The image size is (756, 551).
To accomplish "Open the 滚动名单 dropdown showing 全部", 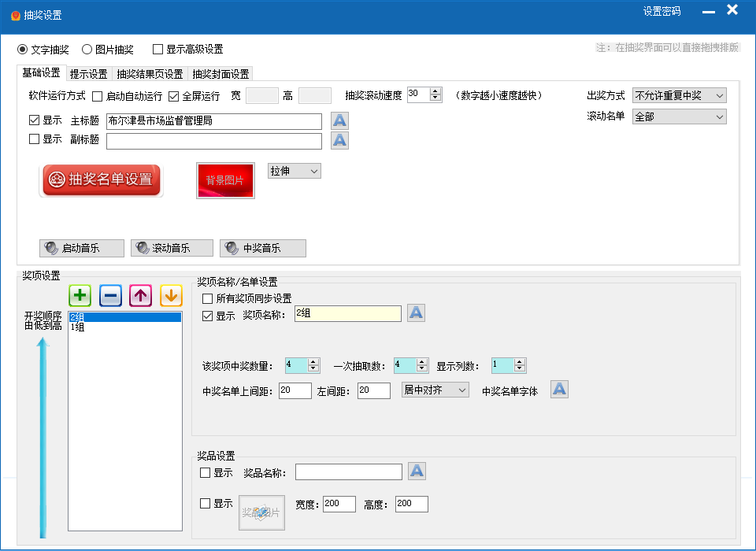I will (679, 116).
